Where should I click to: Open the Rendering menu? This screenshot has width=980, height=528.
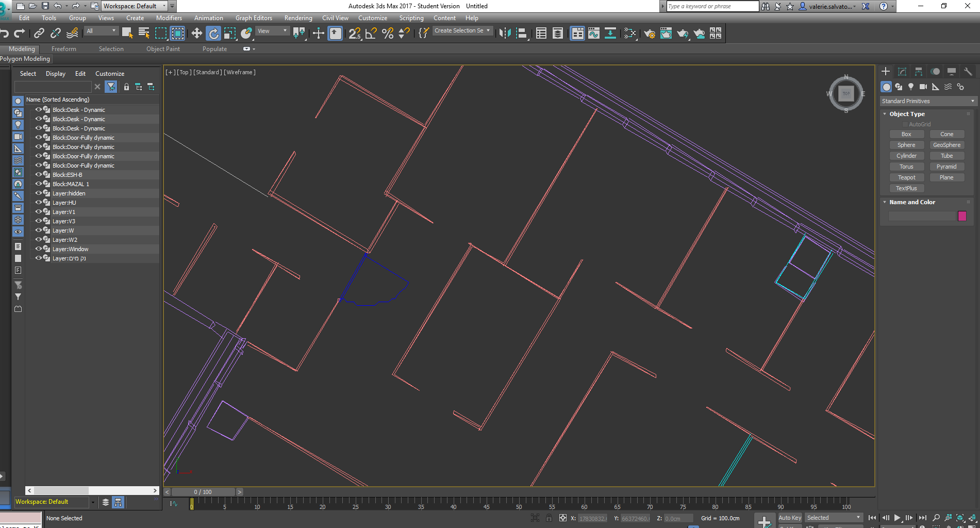298,18
